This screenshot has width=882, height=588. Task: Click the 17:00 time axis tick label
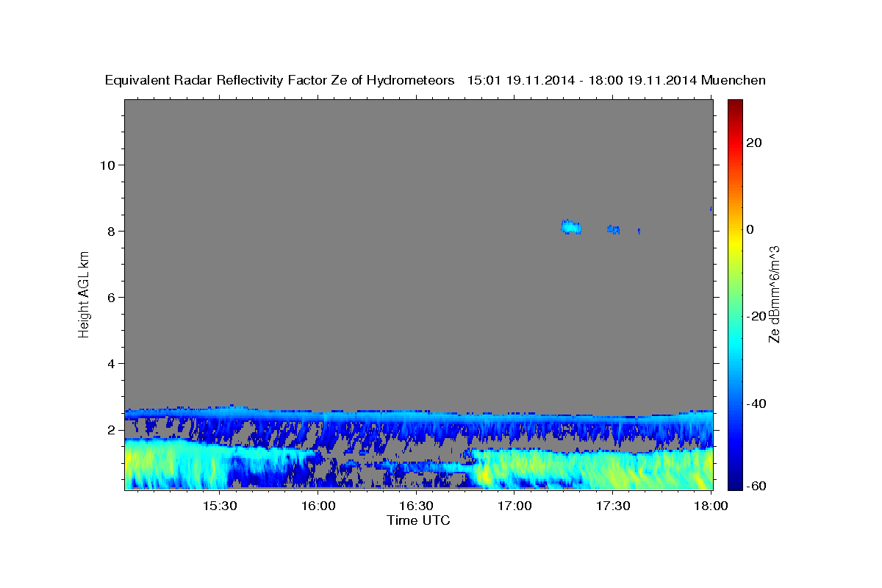(514, 506)
